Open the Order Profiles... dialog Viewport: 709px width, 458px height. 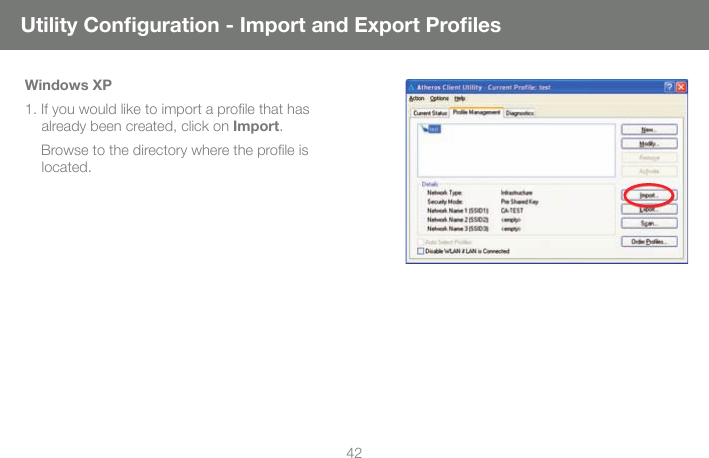(649, 242)
